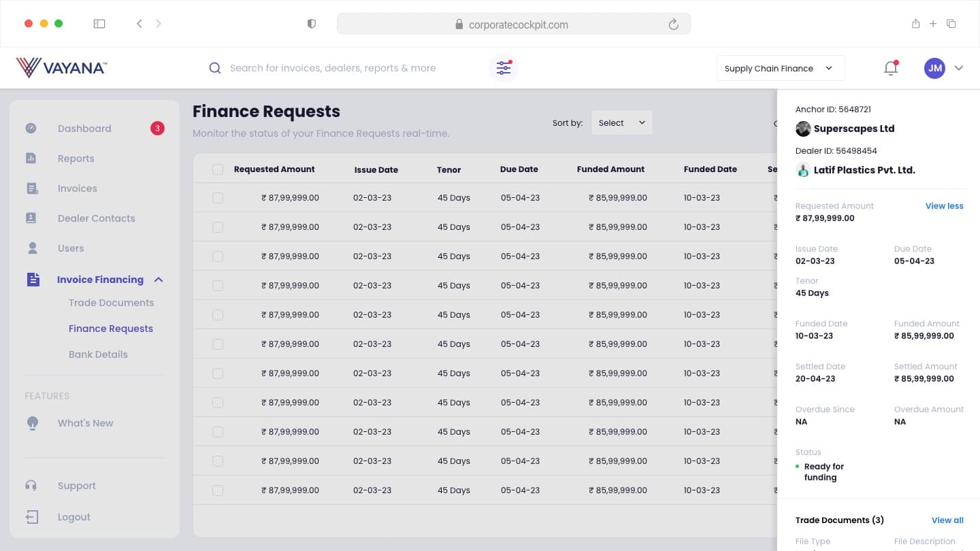This screenshot has height=551, width=980.
Task: Click the Vayana logo
Action: [61, 67]
